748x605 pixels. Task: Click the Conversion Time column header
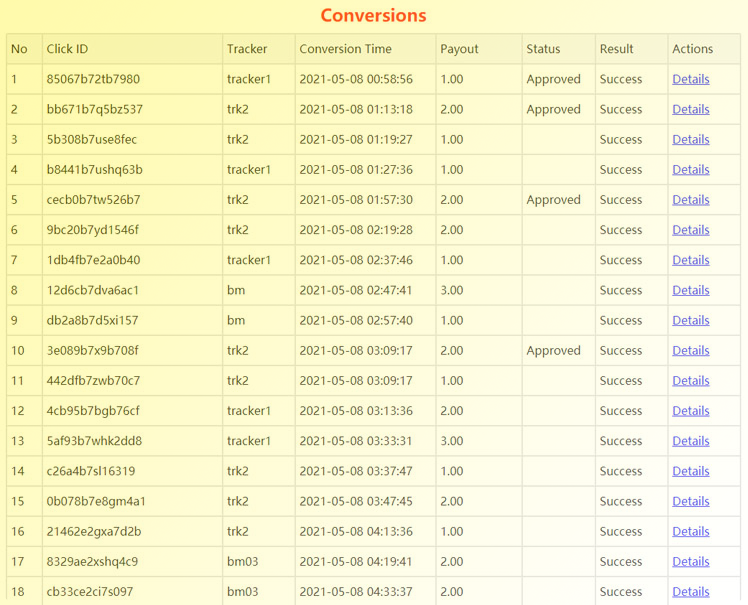click(x=345, y=49)
